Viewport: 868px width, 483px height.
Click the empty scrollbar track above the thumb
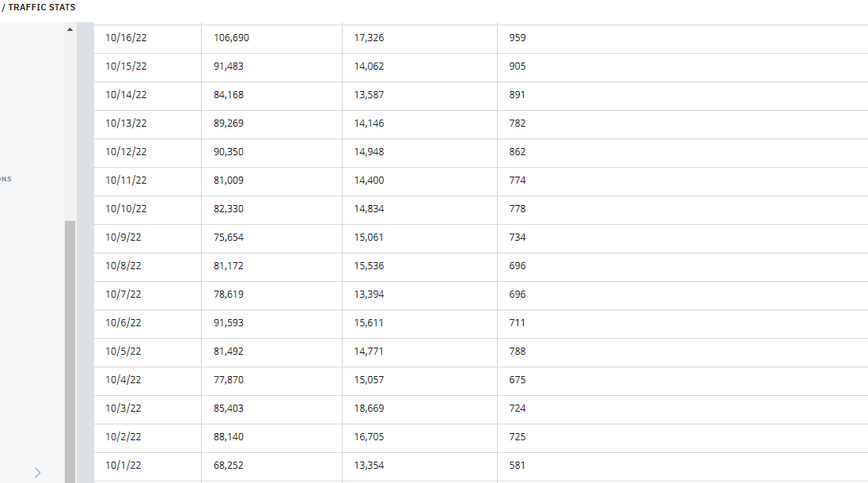(x=70, y=127)
